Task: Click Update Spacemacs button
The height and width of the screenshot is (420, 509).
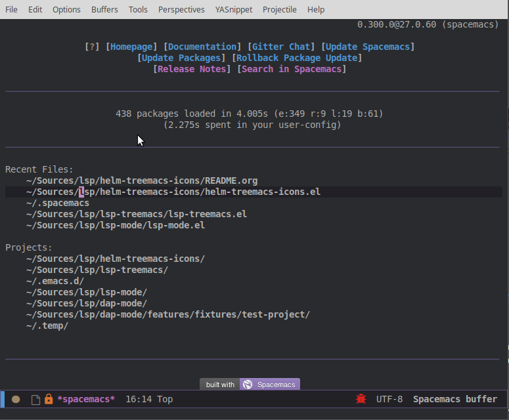Action: click(368, 47)
